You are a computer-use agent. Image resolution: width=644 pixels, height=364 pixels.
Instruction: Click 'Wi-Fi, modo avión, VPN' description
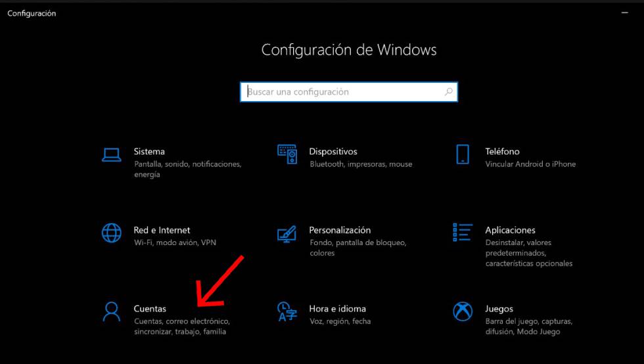[x=175, y=242]
